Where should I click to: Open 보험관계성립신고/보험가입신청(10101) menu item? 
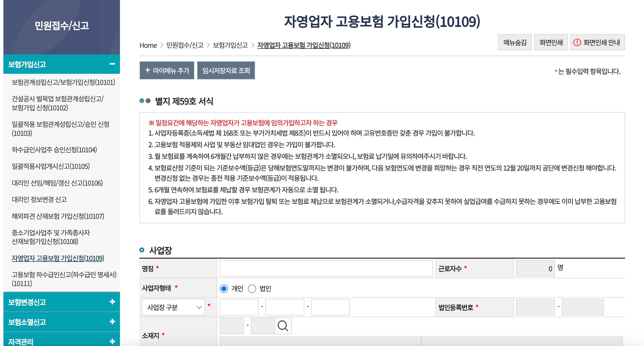[63, 82]
